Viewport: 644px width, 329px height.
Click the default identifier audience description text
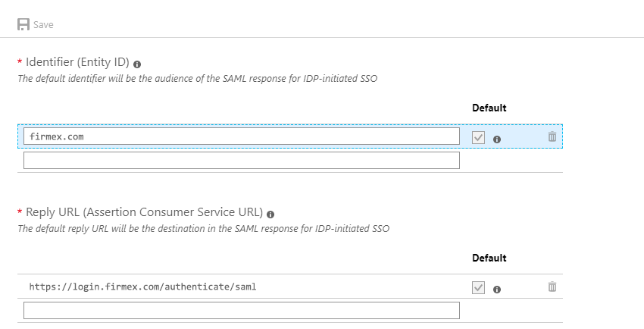point(197,78)
